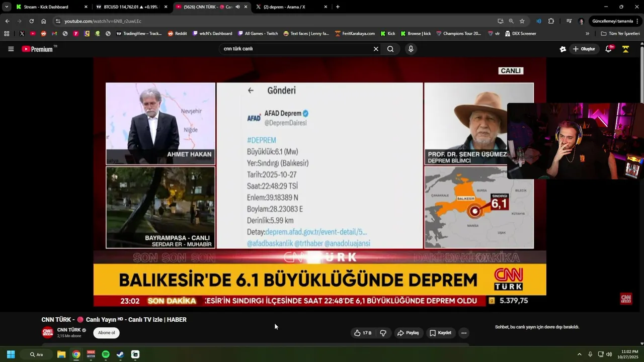
Task: Click the YouTube address bar URL
Action: pos(103,21)
